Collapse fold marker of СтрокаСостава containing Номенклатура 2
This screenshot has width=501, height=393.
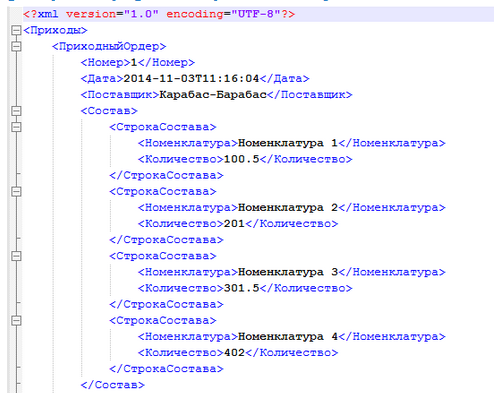(16, 192)
